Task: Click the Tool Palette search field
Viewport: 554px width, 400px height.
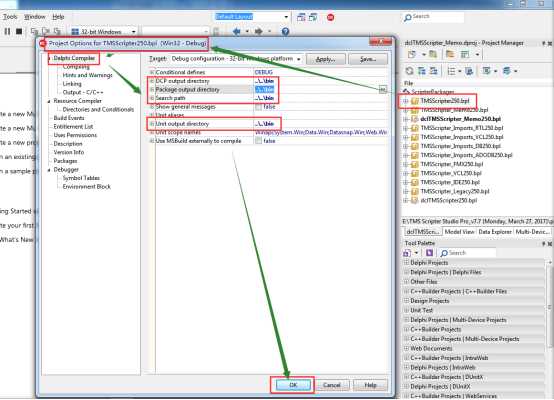Action: [x=467, y=253]
